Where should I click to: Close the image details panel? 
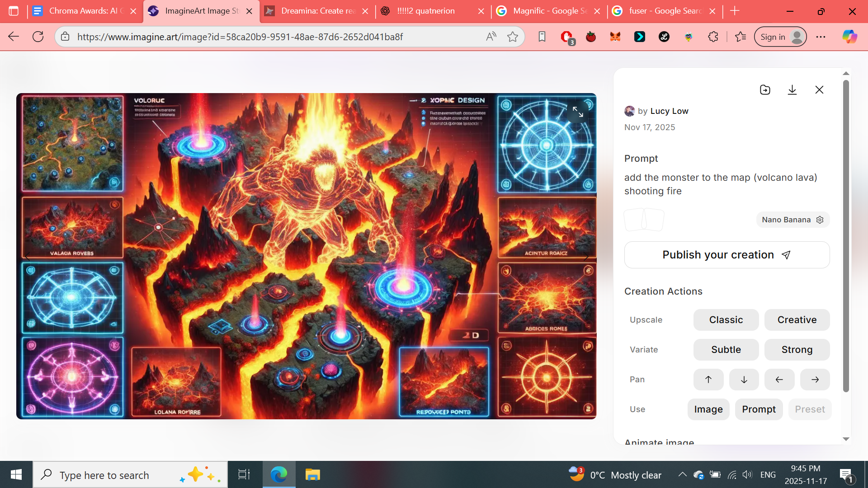(819, 90)
